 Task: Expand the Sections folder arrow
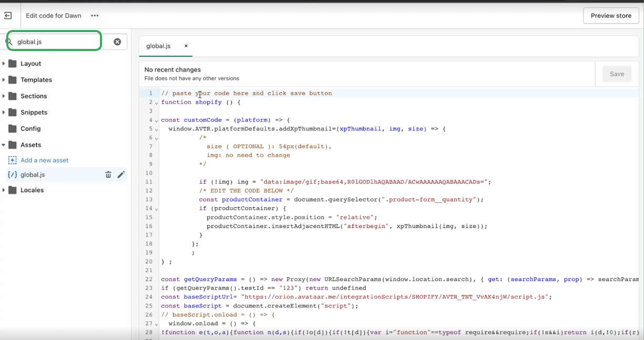click(4, 96)
